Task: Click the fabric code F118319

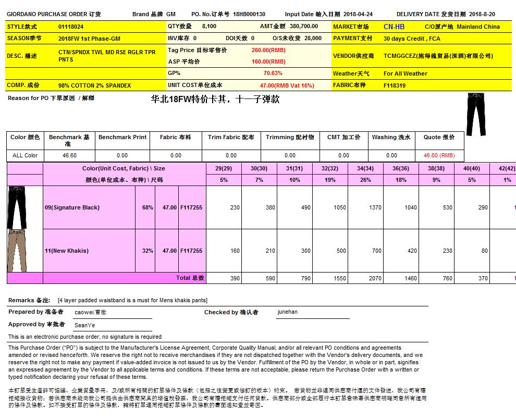Action: point(395,85)
